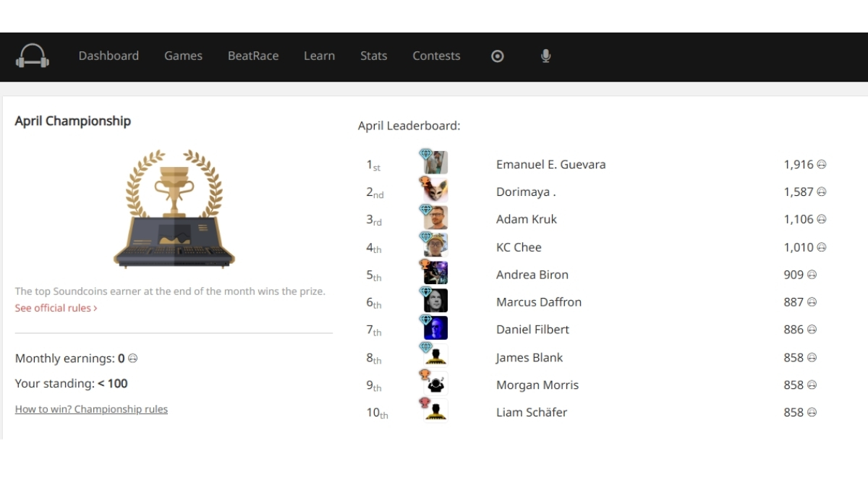
Task: Select Contests in the navigation bar
Action: click(436, 56)
